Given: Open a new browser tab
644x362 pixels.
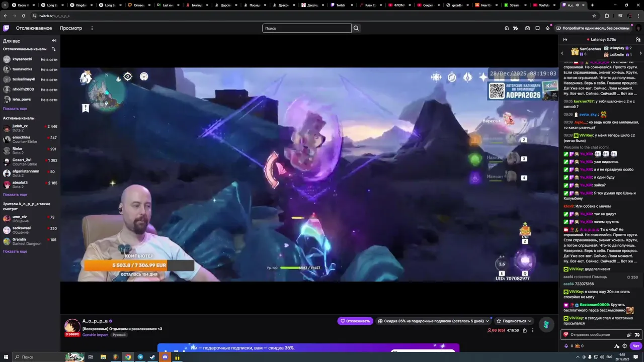Looking at the screenshot, I should pyautogui.click(x=592, y=5).
